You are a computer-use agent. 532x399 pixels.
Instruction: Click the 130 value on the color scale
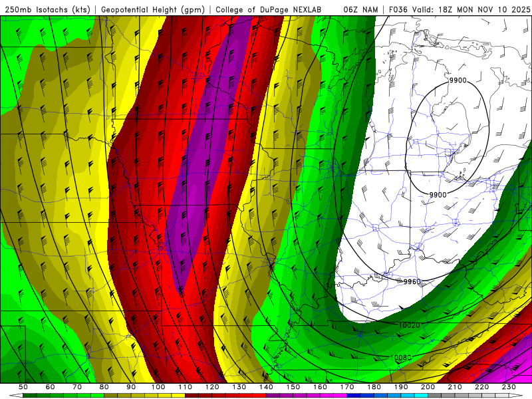point(239,387)
